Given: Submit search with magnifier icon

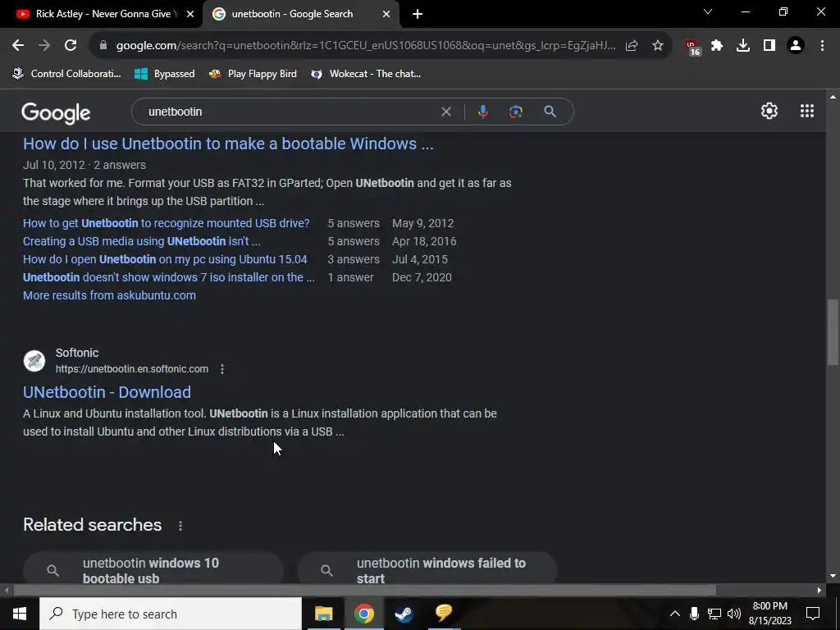Looking at the screenshot, I should click(x=550, y=112).
